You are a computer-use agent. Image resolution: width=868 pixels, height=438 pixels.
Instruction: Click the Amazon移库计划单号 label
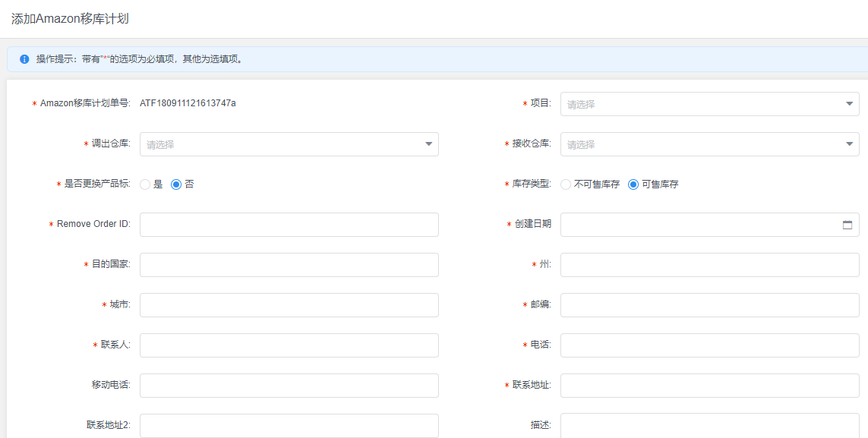click(x=85, y=103)
